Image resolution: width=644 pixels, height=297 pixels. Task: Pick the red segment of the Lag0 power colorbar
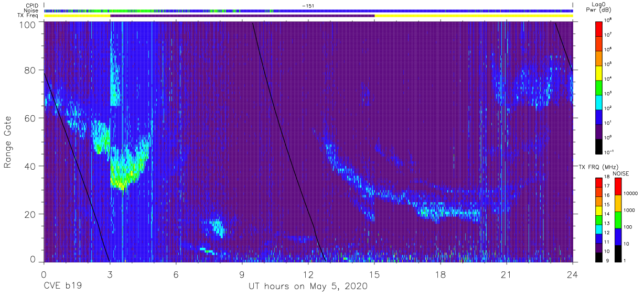599,29
